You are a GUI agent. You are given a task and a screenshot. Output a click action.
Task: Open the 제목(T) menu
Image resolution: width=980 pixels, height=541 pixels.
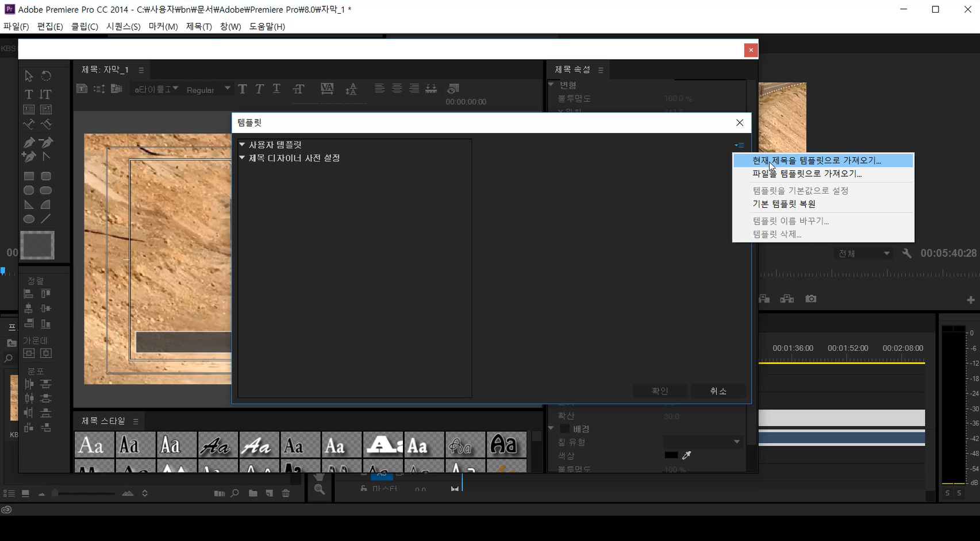point(199,26)
